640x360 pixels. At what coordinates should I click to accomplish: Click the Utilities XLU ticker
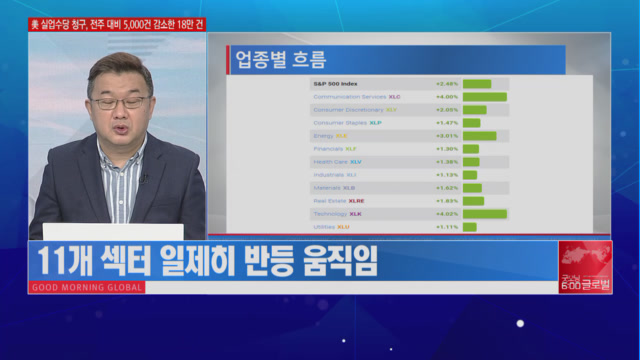[x=343, y=227]
